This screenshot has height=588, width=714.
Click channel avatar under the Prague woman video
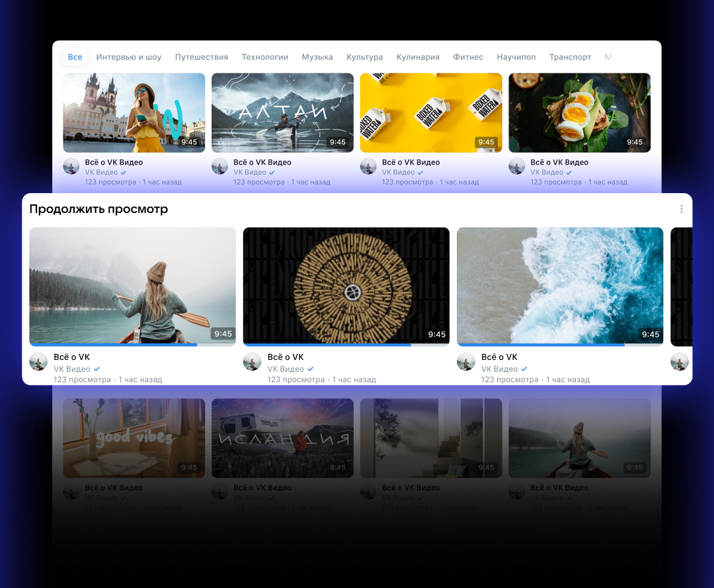[x=71, y=166]
